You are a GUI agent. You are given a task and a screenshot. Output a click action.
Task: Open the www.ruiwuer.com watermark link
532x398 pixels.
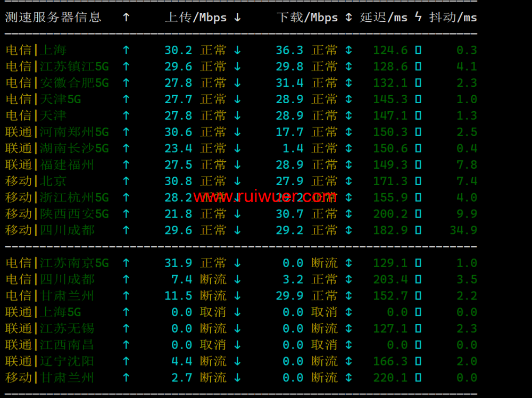pos(265,197)
